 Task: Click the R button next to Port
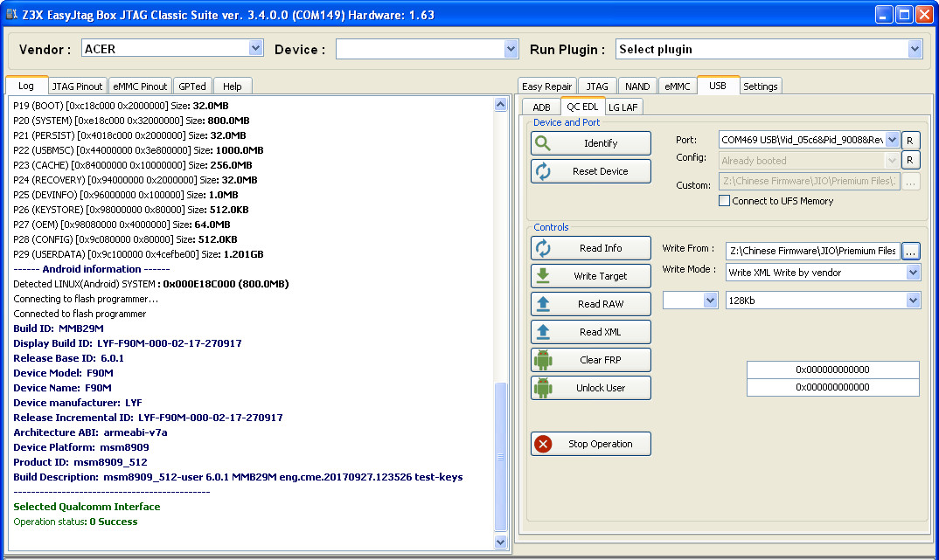click(910, 140)
